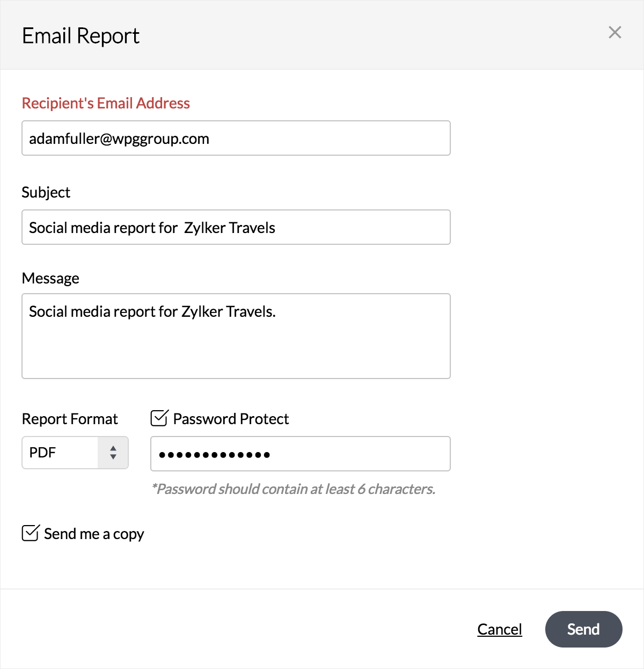Close the Email Report dialog

[x=614, y=33]
